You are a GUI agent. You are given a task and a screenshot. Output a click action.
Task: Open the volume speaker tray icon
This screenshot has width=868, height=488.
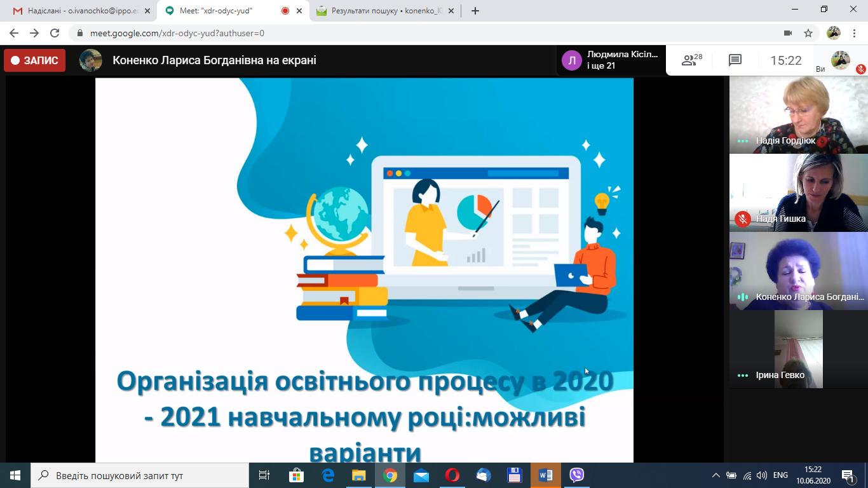tap(762, 475)
